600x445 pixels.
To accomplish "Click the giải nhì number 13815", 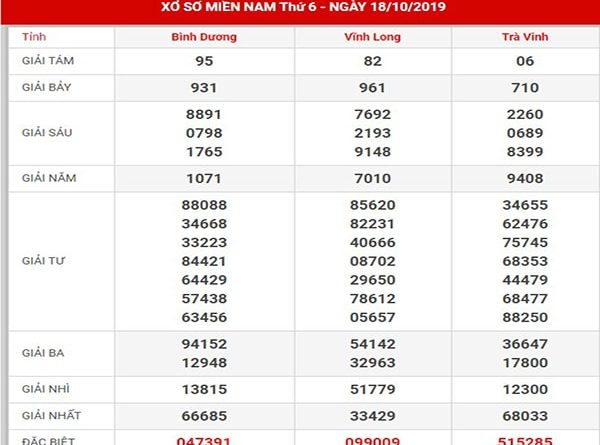I will pyautogui.click(x=204, y=389).
